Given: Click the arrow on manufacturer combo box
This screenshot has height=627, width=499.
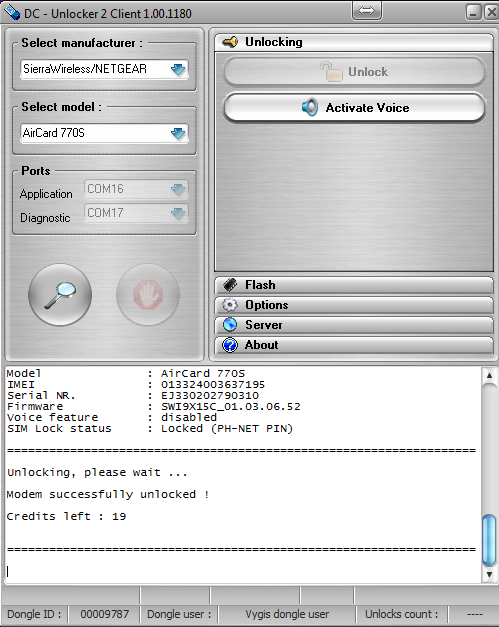Looking at the screenshot, I should tap(178, 70).
